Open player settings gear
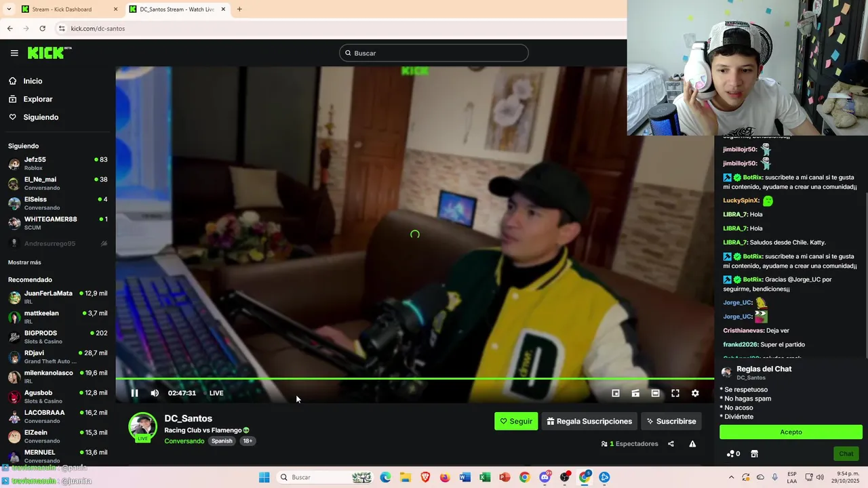The width and height of the screenshot is (868, 488). pyautogui.click(x=695, y=393)
